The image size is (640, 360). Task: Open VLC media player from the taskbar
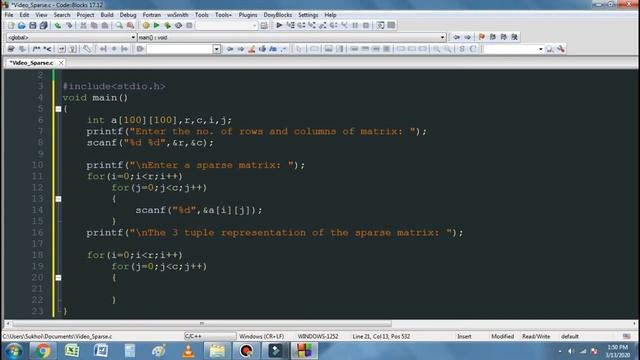(x=188, y=351)
